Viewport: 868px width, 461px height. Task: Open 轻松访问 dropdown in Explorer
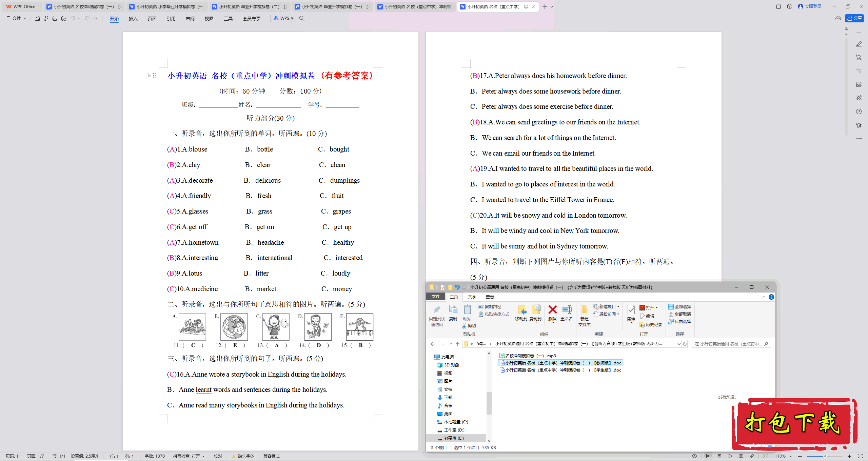606,314
